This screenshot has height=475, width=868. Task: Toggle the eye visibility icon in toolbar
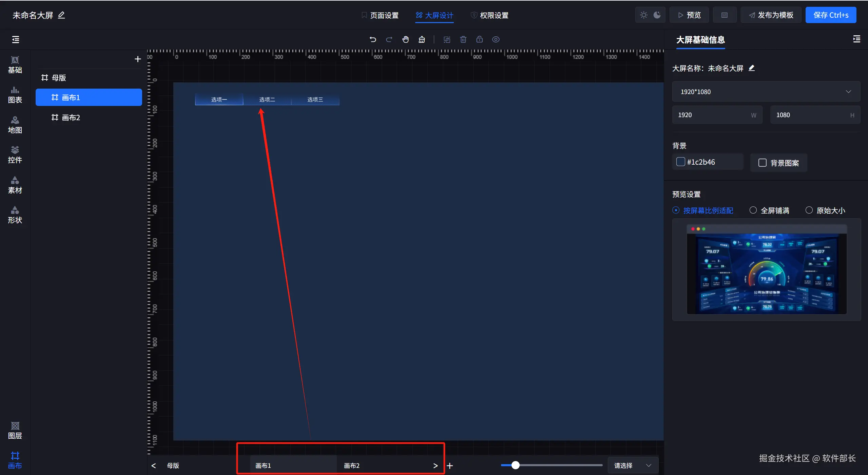click(x=496, y=39)
